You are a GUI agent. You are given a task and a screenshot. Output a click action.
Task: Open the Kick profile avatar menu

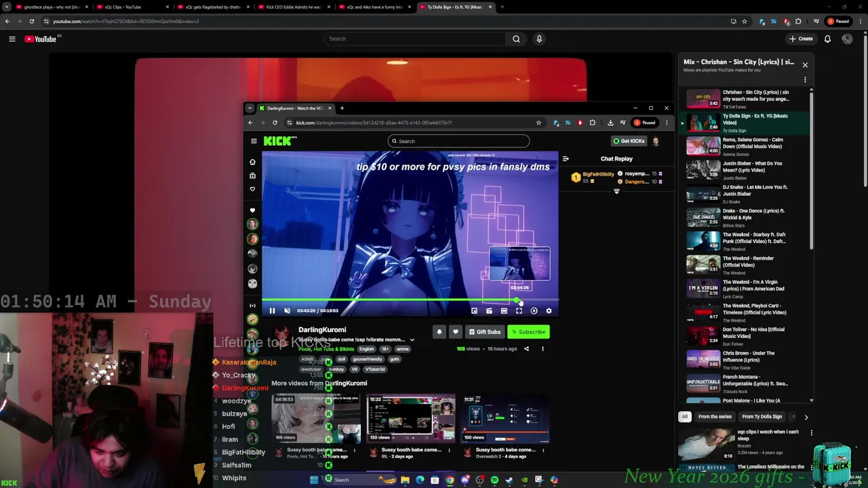(x=655, y=141)
